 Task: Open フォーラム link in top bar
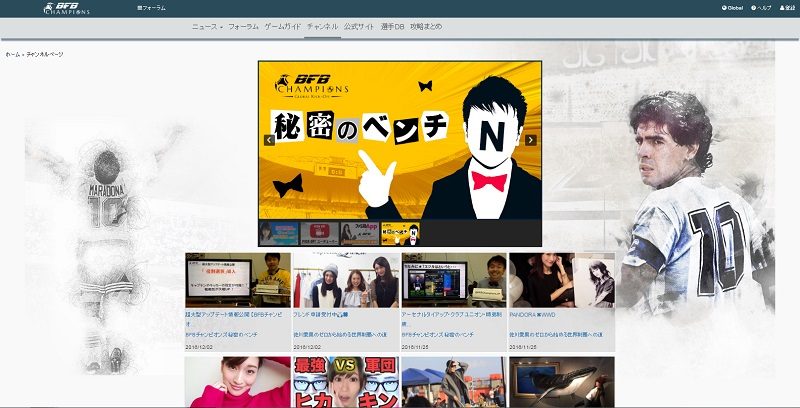tap(151, 8)
